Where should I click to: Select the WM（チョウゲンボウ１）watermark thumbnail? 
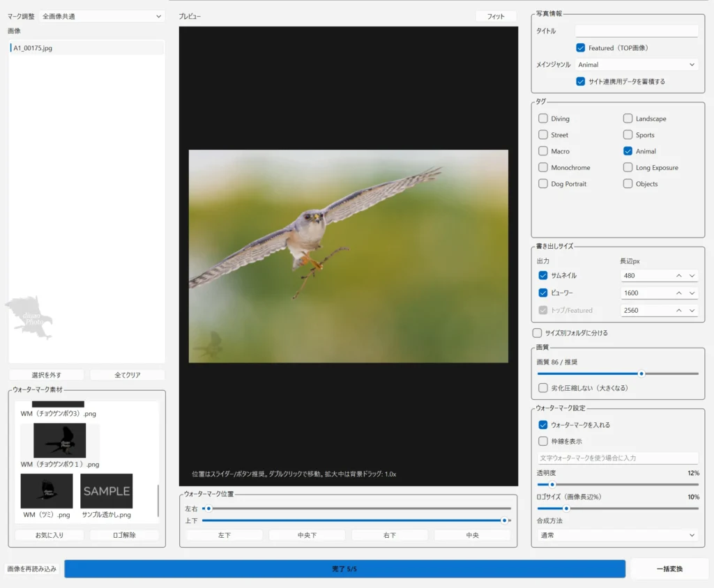coord(60,440)
